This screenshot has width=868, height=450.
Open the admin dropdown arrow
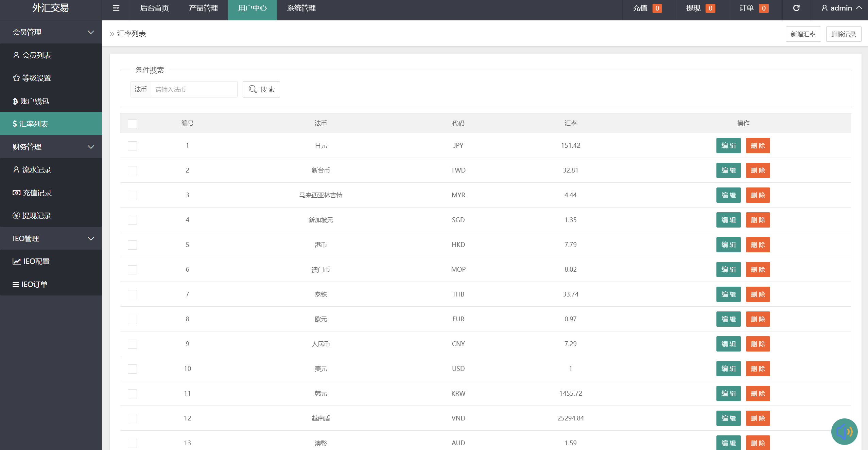pyautogui.click(x=859, y=8)
